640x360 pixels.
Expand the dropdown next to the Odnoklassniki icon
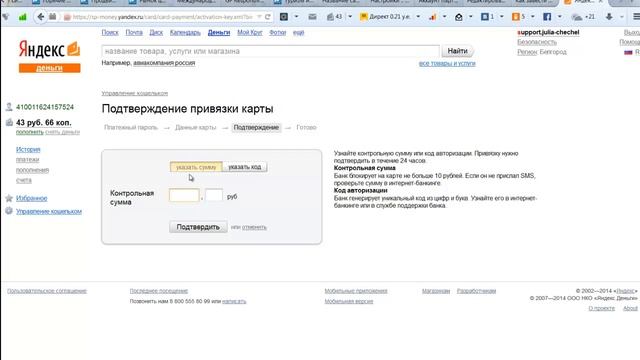(533, 17)
